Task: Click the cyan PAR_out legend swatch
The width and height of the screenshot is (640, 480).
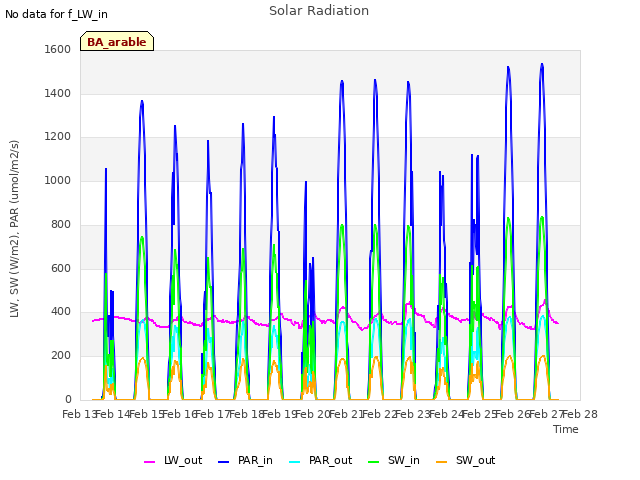Action: tap(295, 462)
